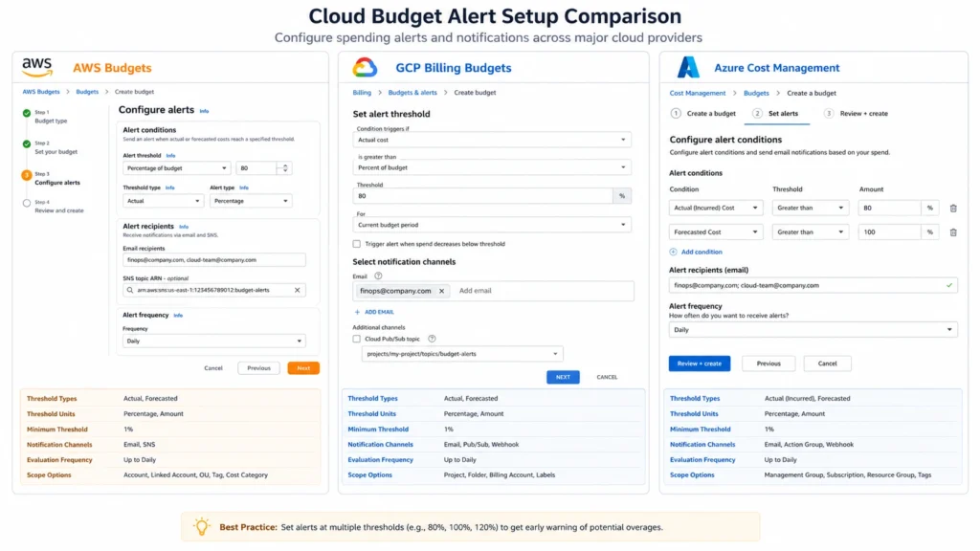Open AWS Alert type Percentage dropdown
This screenshot has height=551, width=980.
[x=251, y=201]
